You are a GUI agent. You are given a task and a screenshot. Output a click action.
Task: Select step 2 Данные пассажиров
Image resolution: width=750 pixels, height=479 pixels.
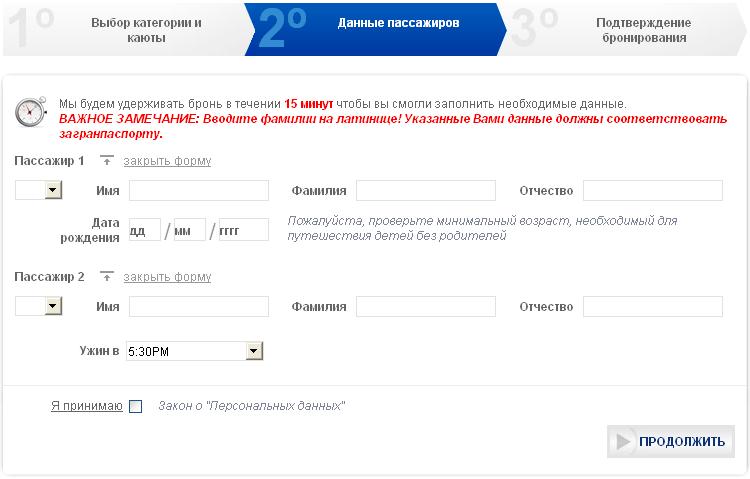point(375,30)
